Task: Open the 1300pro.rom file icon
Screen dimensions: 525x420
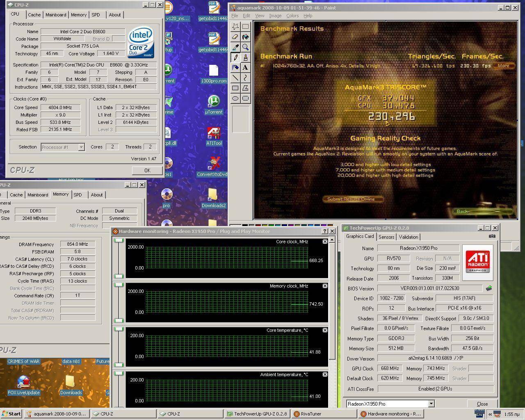Action: 214,74
